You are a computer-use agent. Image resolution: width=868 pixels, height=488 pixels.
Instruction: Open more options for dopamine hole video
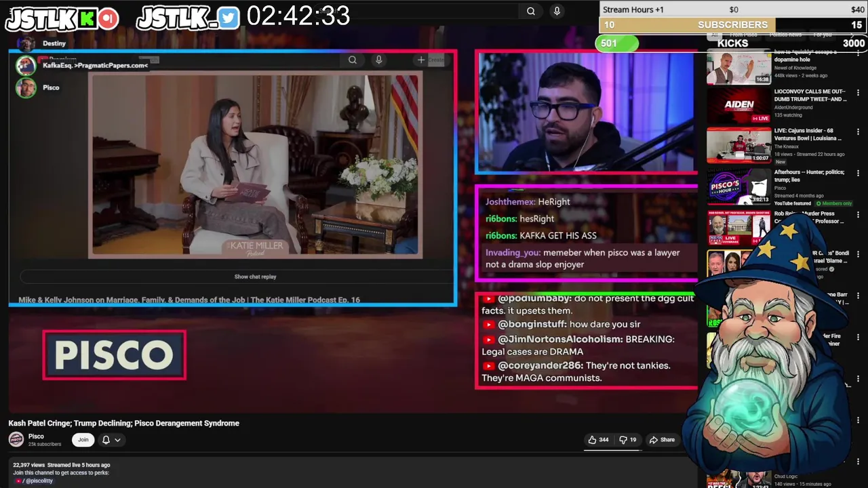point(858,53)
